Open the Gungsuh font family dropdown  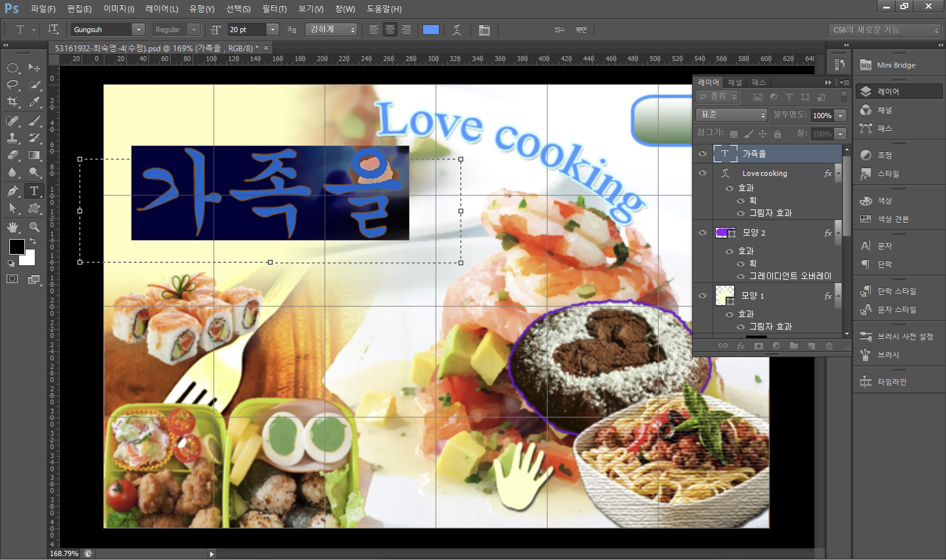(139, 30)
